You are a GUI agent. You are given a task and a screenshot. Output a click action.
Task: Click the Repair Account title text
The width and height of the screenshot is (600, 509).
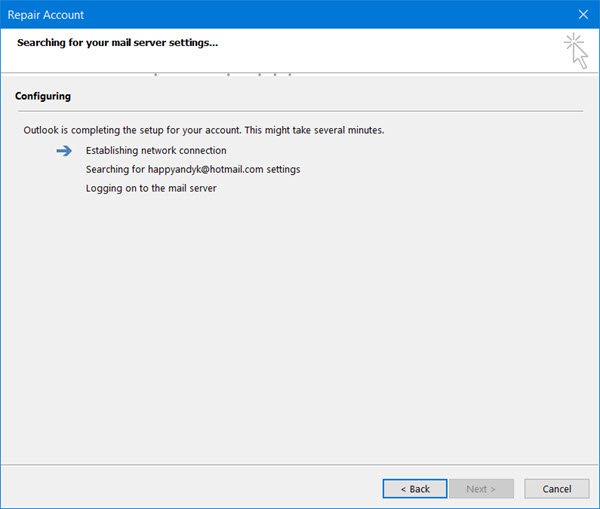46,15
